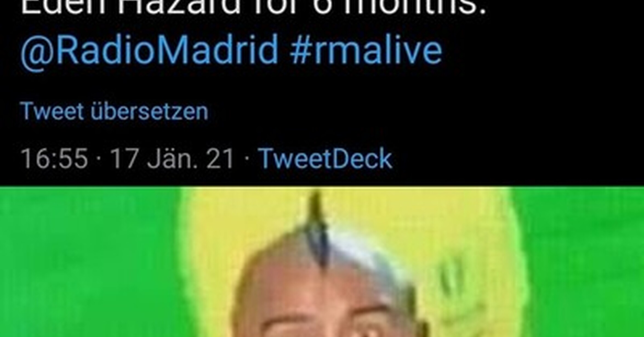Open the attached meme image

coord(322,262)
